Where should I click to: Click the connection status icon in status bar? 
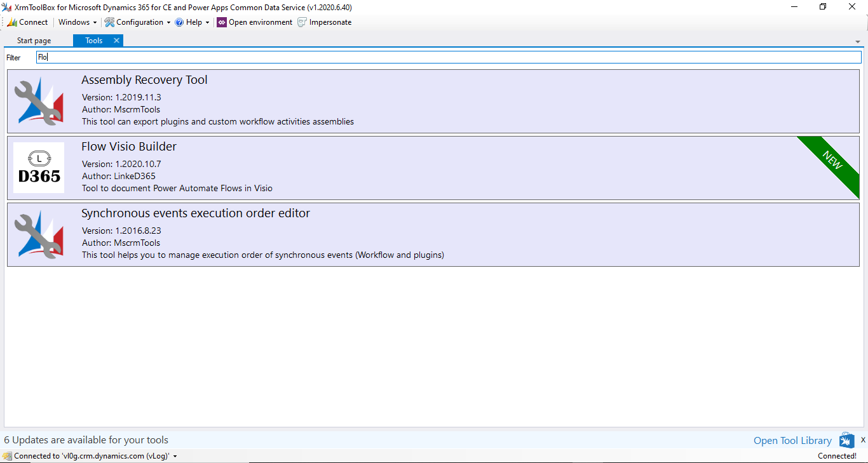point(7,456)
